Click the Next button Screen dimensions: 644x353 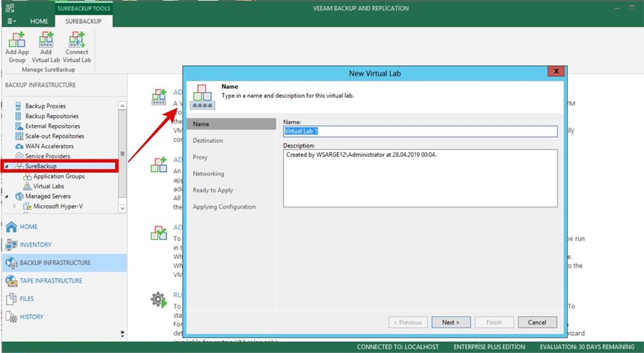[x=451, y=322]
